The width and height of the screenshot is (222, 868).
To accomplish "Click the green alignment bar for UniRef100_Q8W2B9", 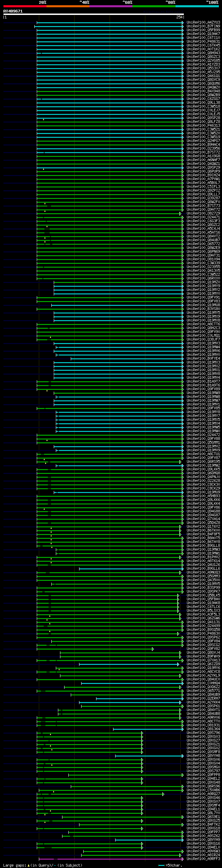I will click(110, 95).
